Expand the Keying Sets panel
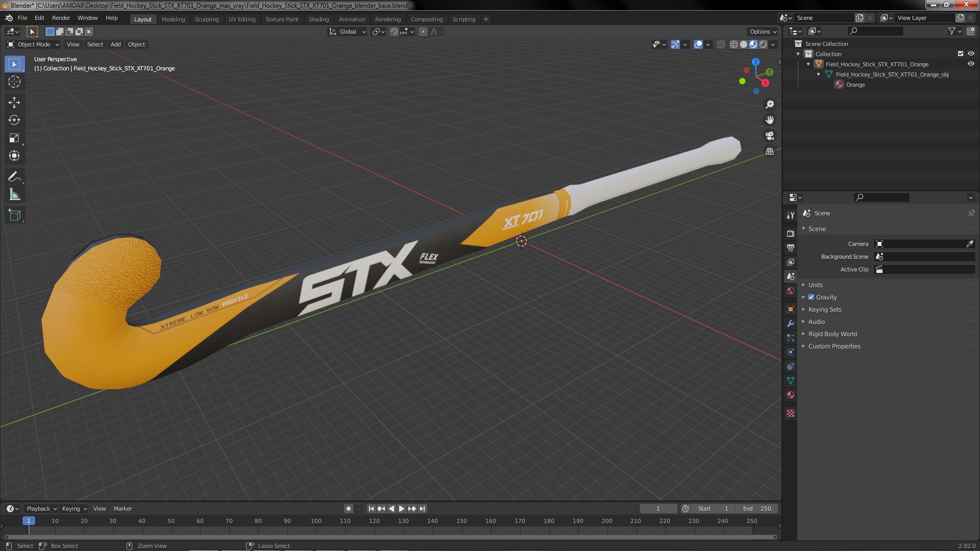The width and height of the screenshot is (980, 551). point(824,309)
